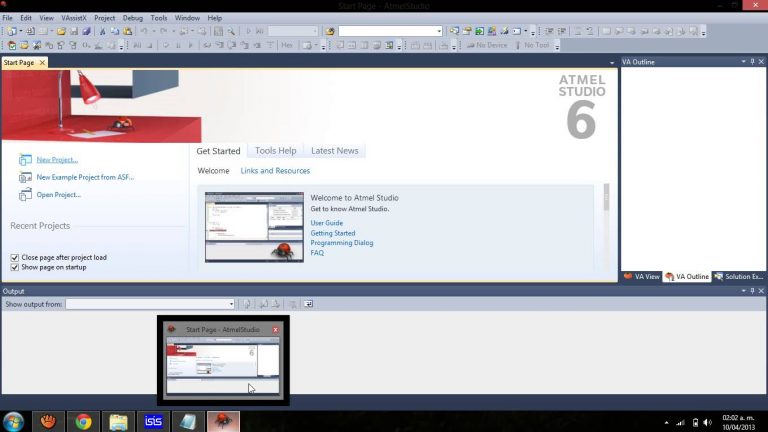Pin the Output panel

pyautogui.click(x=753, y=291)
